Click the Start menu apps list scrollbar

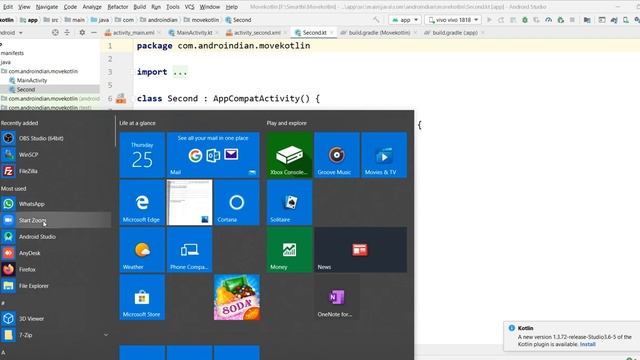point(116,131)
